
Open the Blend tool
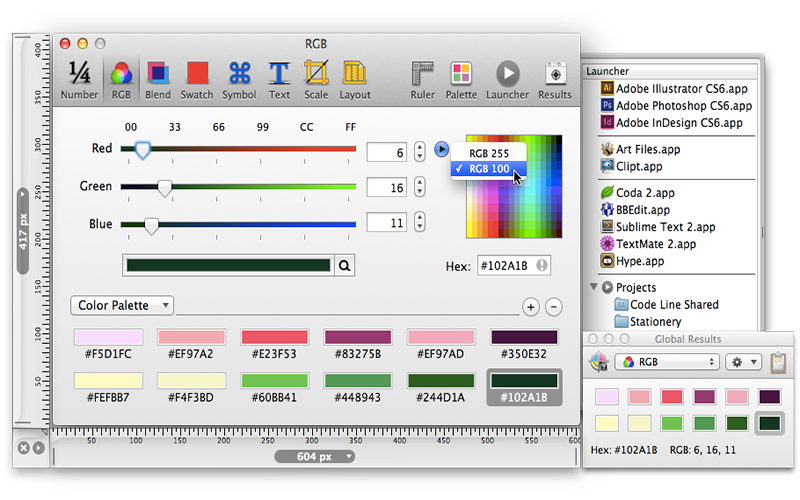point(158,80)
